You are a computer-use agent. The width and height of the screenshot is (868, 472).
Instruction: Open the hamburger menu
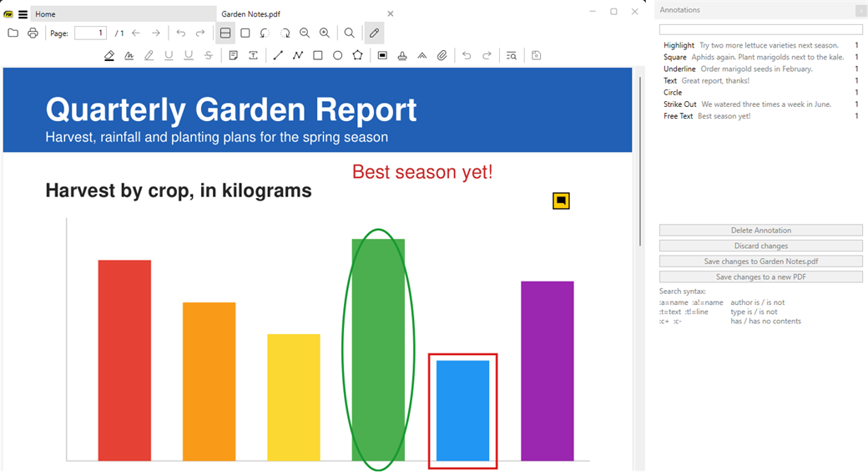click(23, 14)
